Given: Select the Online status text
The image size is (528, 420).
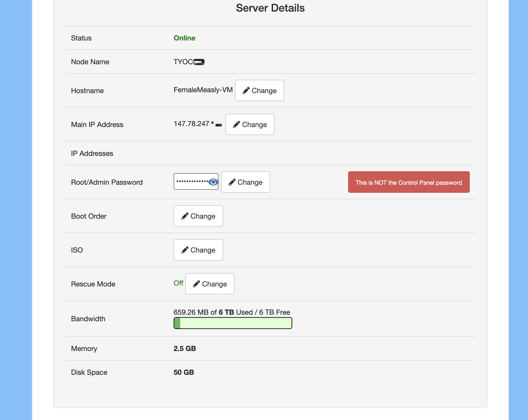Looking at the screenshot, I should [184, 38].
